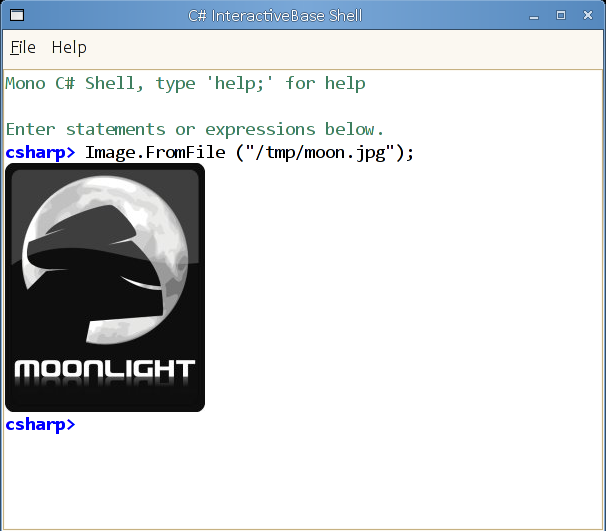Click the "Enter statements or expressions below." line
The image size is (606, 531).
pyautogui.click(x=195, y=129)
